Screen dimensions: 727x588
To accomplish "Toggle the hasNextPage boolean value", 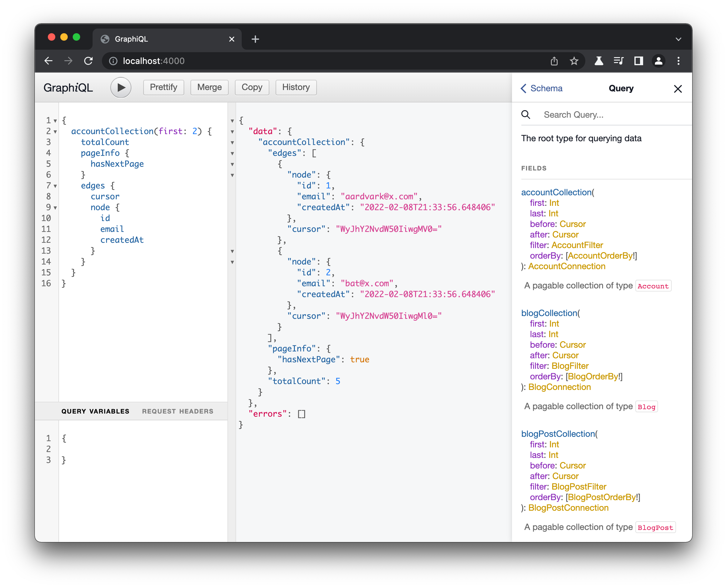I will point(360,360).
